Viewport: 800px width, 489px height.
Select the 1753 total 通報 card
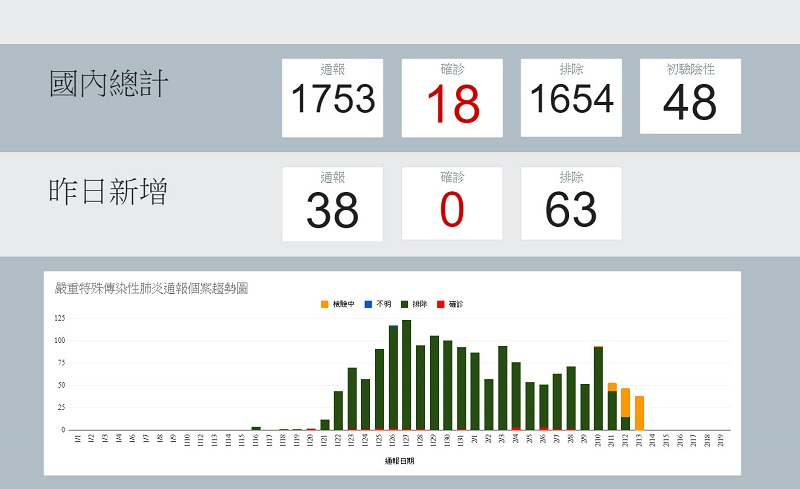coord(333,98)
